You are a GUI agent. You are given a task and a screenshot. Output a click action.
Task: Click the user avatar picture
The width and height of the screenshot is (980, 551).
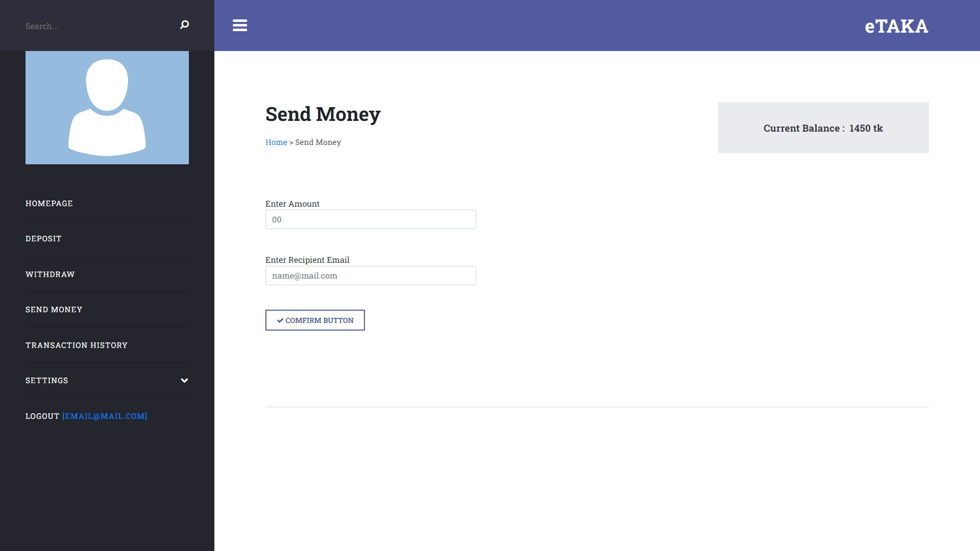click(x=107, y=108)
